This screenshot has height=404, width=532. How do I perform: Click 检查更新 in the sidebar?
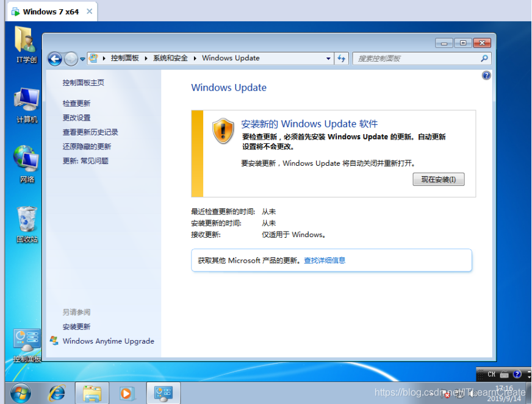click(x=76, y=104)
